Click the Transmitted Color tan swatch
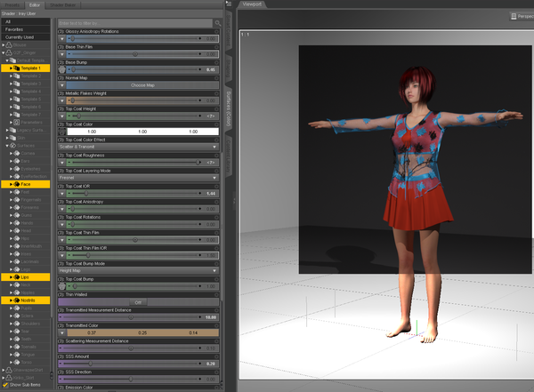Screen dimensions: 534x392 (x=142, y=332)
